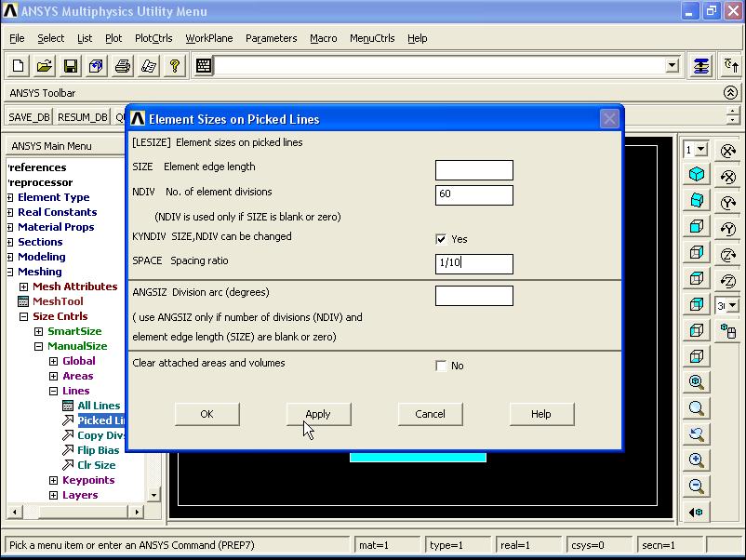Collapse the ANSYS Toolbar chevron
Image resolution: width=746 pixels, height=560 pixels.
click(x=731, y=93)
